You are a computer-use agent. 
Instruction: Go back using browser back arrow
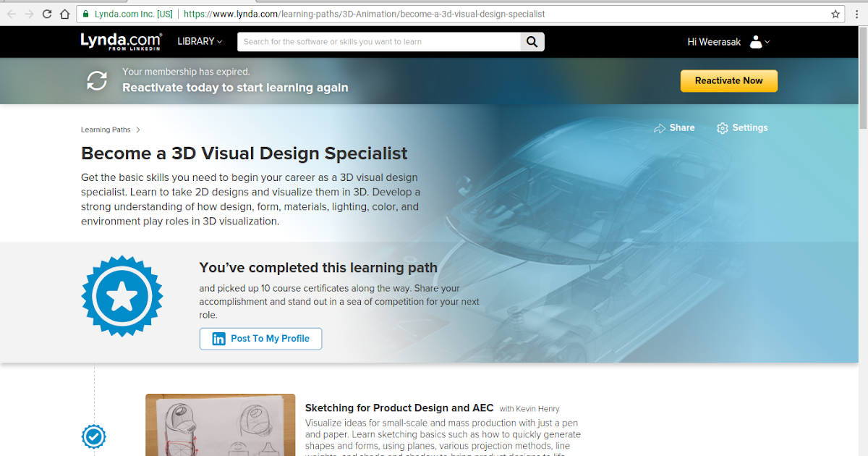tap(12, 14)
